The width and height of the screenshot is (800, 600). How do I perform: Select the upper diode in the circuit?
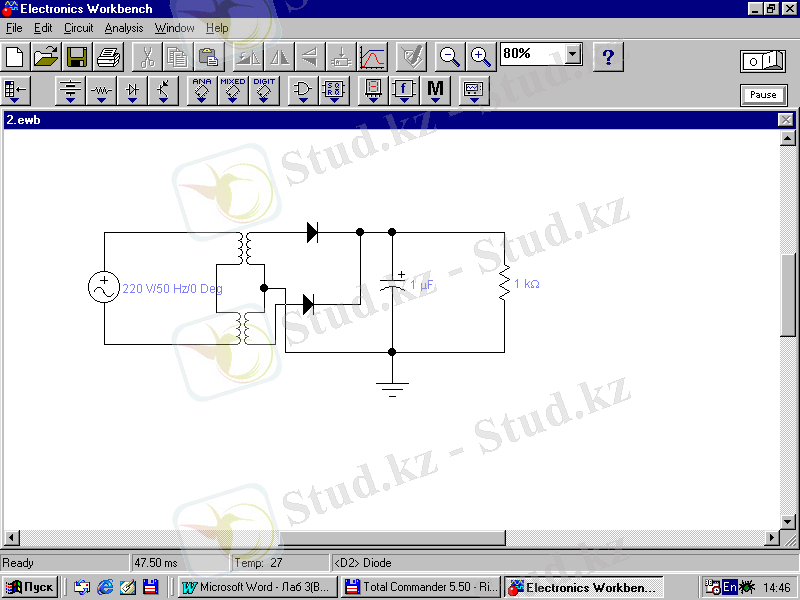pyautogui.click(x=312, y=232)
